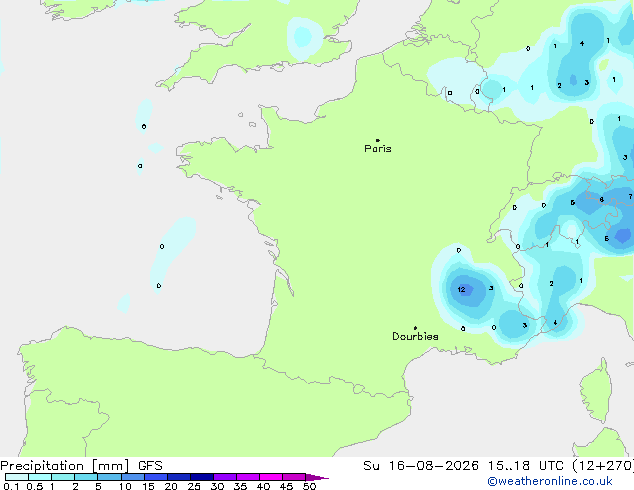Screen dimensions: 634x490
Task: Click the over-50 mm legend arrow tip
Action: (317, 477)
